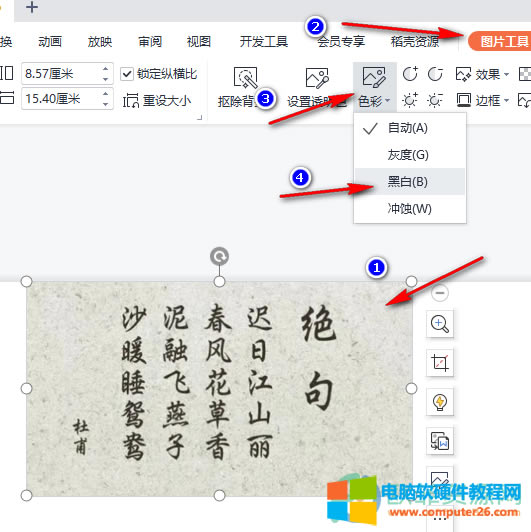
Task: Rotate picture with first rotate icon
Action: click(x=410, y=74)
